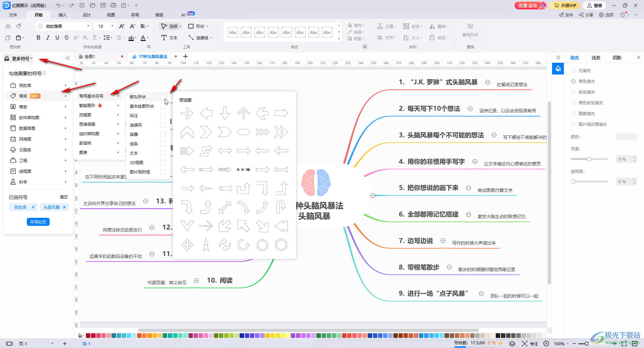Expand the 软件架构图 symbol category

coord(38,117)
